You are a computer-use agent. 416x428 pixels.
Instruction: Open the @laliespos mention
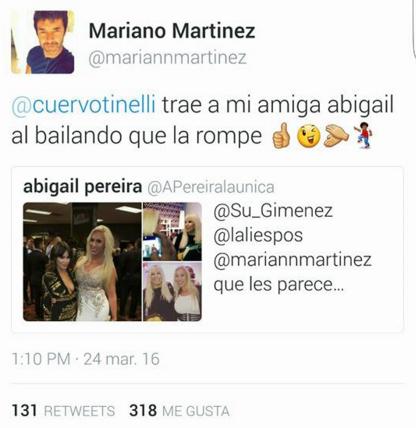[258, 235]
